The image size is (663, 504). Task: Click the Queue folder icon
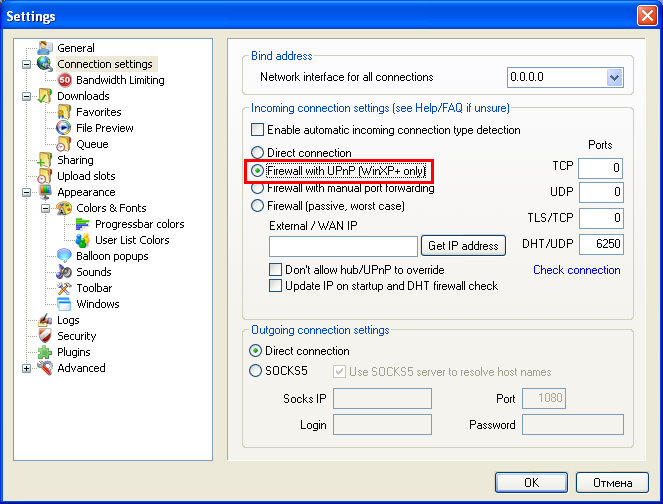(63, 144)
